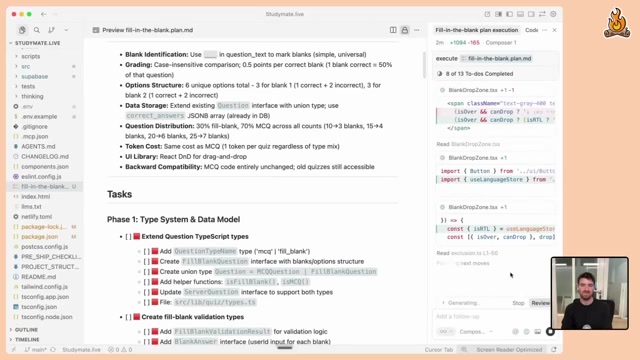Stop the generation with Stop button
The height and width of the screenshot is (360, 640).
tap(518, 303)
